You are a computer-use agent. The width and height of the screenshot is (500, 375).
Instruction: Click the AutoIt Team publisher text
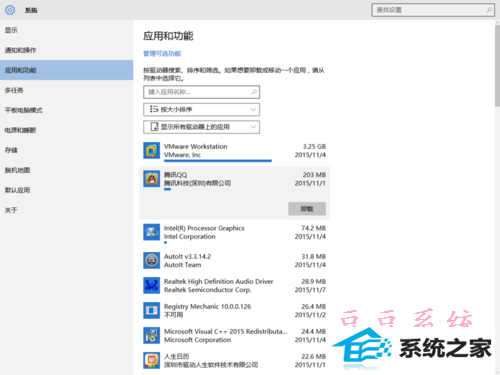[x=183, y=265]
